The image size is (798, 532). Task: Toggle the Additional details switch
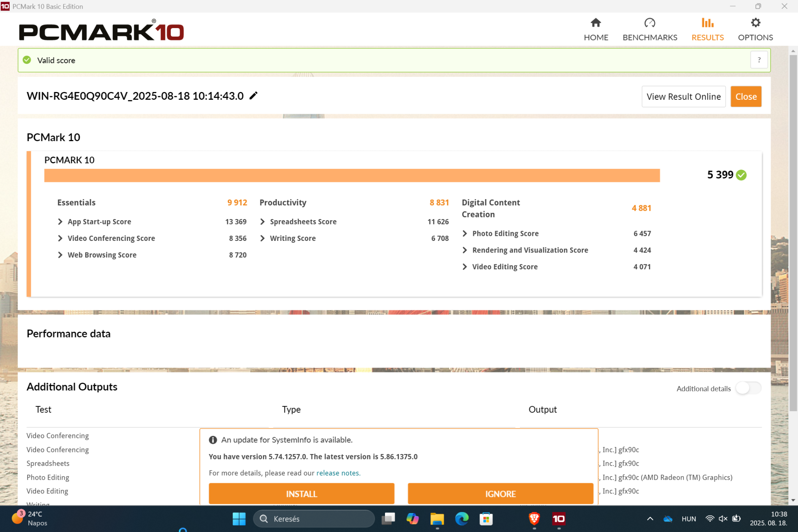[748, 388]
